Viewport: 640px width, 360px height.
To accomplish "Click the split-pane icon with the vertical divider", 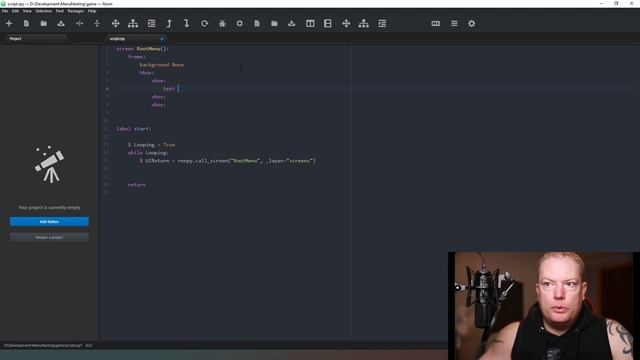I will coord(79,24).
